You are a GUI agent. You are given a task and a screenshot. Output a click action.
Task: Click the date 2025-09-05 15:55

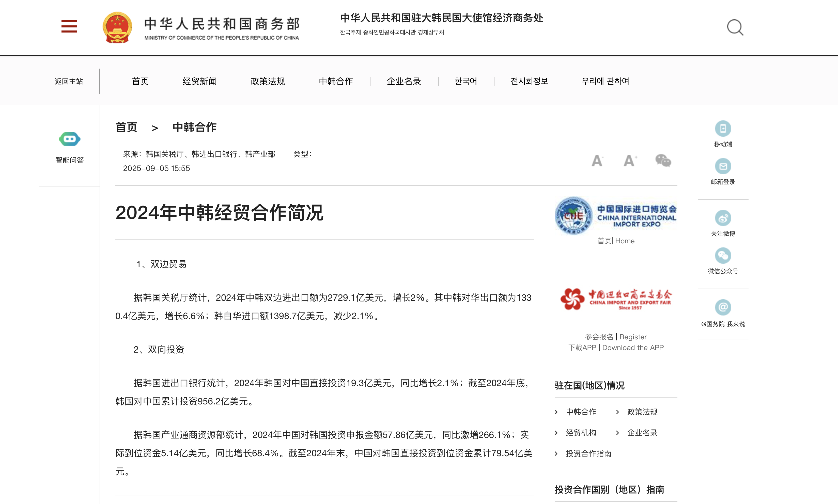pyautogui.click(x=156, y=168)
